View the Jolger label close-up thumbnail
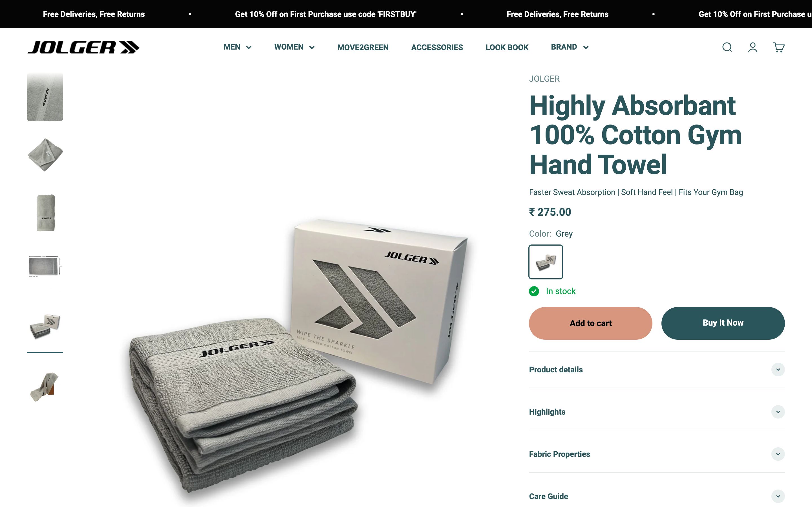The image size is (812, 507). 45,97
